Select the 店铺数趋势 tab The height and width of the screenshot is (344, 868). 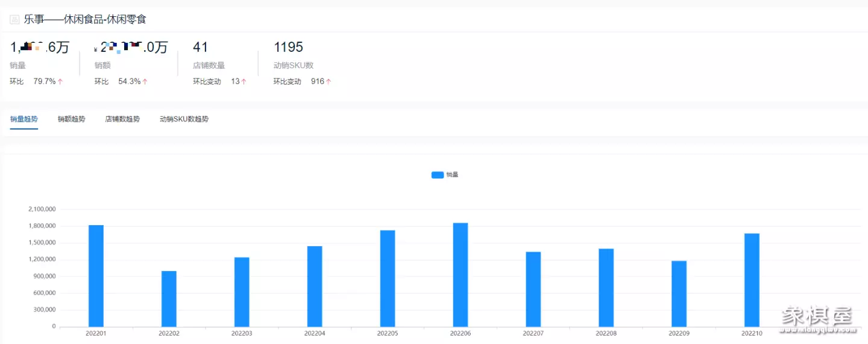[x=122, y=119]
